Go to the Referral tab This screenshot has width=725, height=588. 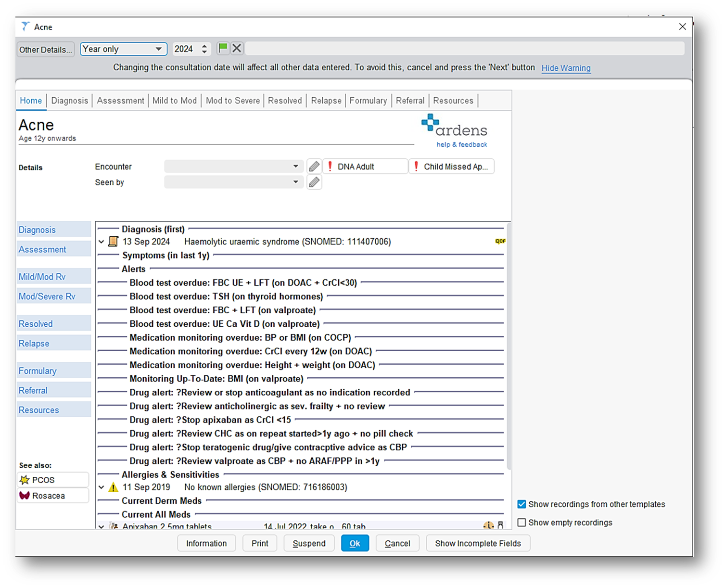(x=410, y=101)
